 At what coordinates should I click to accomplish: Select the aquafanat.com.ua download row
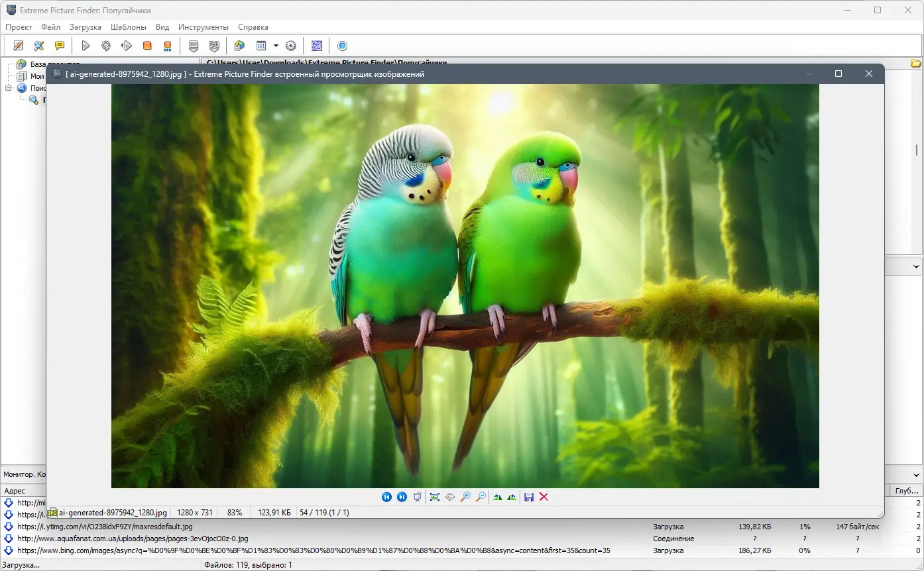[x=133, y=539]
